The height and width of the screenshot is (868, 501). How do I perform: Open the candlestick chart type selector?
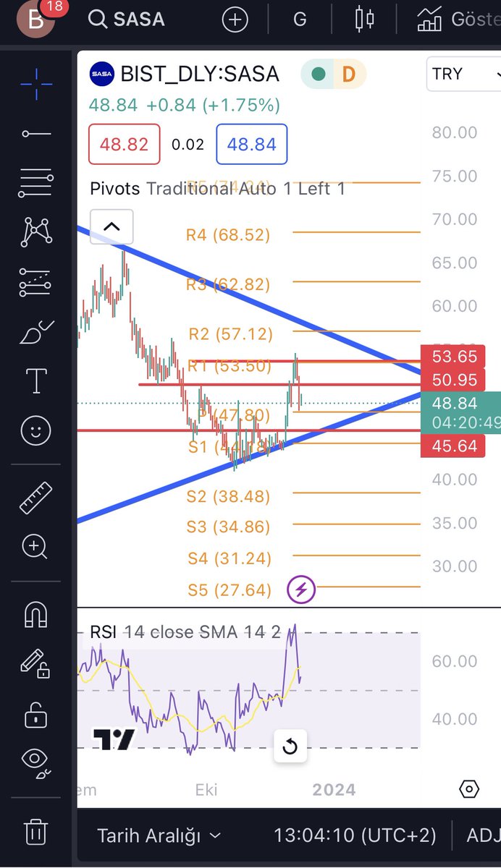tap(365, 20)
